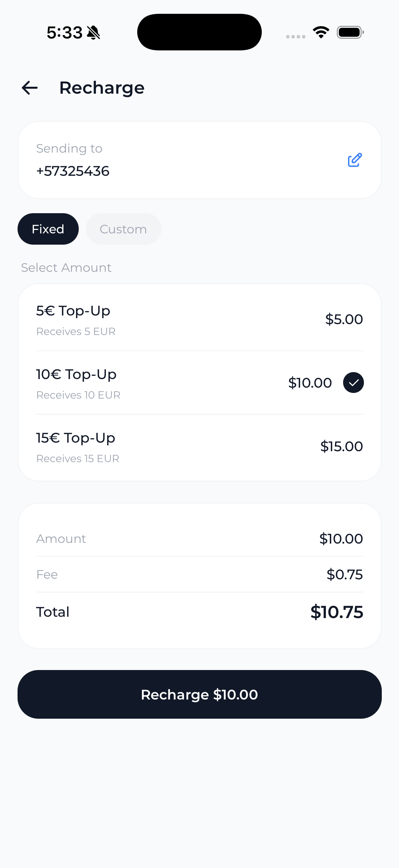Image resolution: width=399 pixels, height=868 pixels.
Task: Select the Fixed amount tab
Action: click(x=48, y=229)
